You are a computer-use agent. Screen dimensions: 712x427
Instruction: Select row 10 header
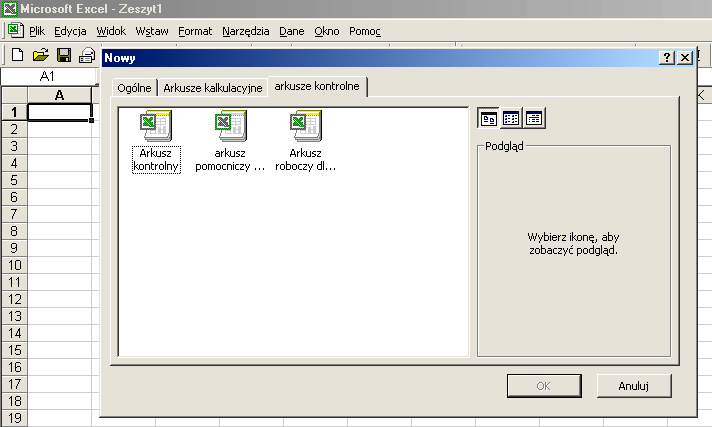15,265
